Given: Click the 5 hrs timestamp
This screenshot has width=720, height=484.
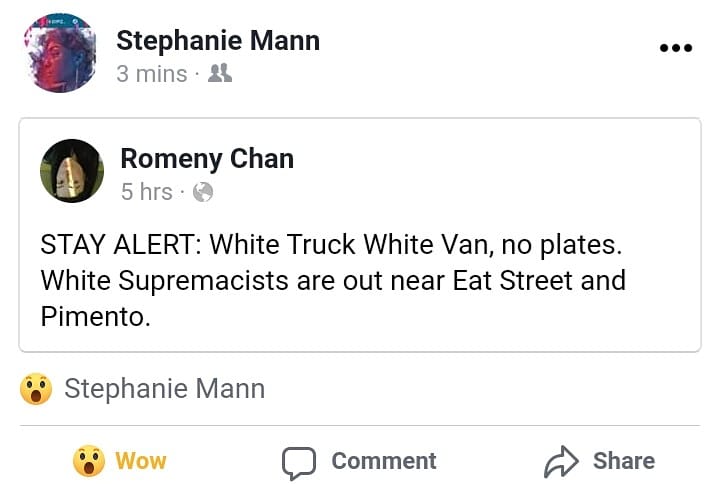Looking at the screenshot, I should [x=146, y=192].
